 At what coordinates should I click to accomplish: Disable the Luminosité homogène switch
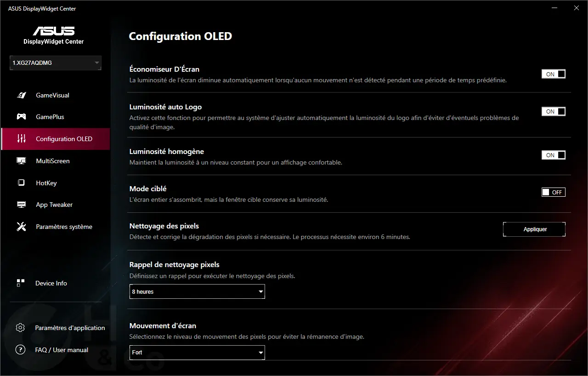(554, 155)
